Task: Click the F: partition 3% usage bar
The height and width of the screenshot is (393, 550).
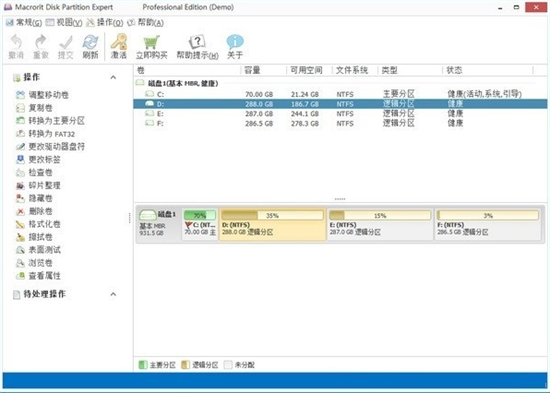Action: point(488,215)
